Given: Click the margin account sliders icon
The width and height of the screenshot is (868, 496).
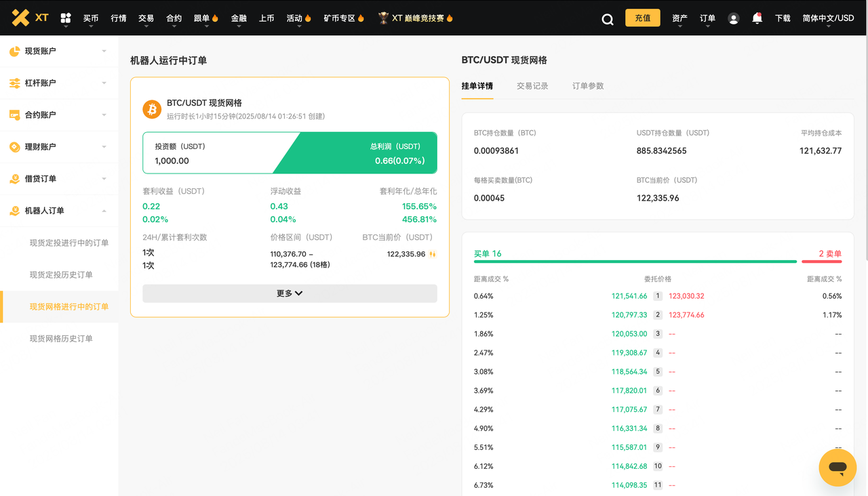Looking at the screenshot, I should pyautogui.click(x=14, y=83).
